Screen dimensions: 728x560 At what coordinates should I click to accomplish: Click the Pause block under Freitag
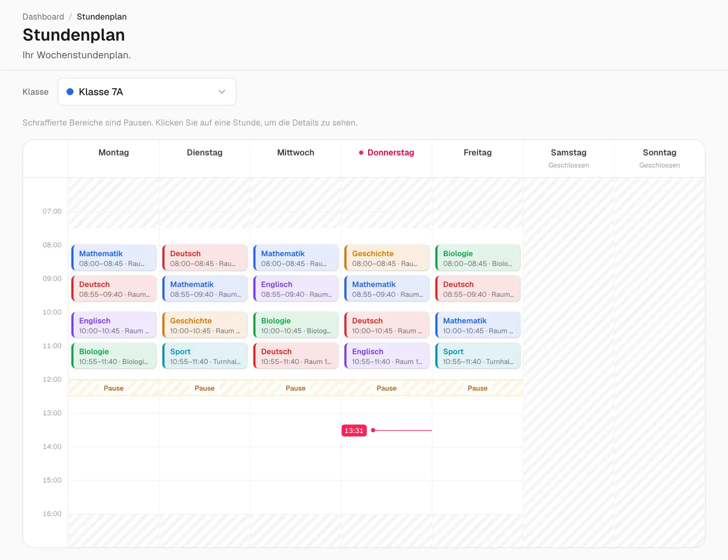point(478,388)
